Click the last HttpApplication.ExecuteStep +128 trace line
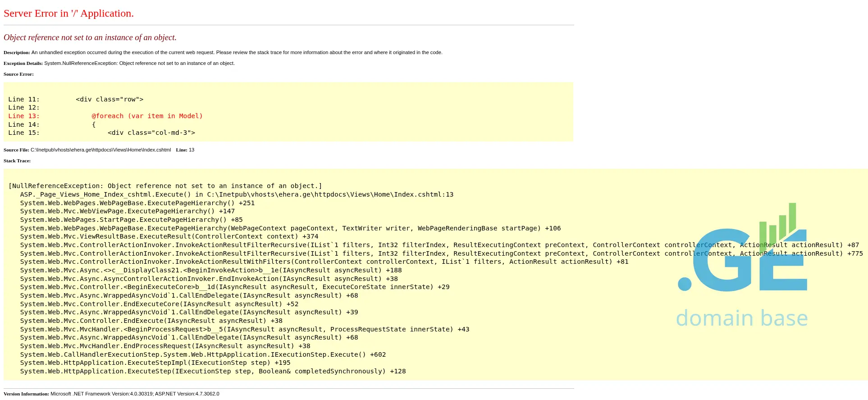The height and width of the screenshot is (400, 868). pos(213,371)
